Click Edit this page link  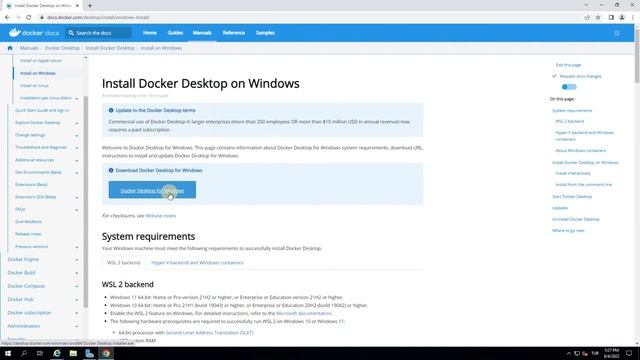click(x=568, y=65)
